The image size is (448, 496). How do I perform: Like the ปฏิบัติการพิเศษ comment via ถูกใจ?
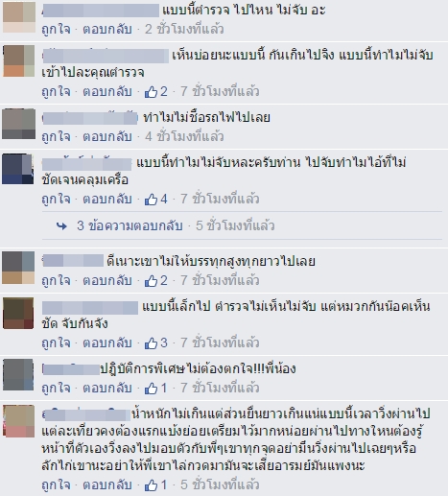click(56, 388)
